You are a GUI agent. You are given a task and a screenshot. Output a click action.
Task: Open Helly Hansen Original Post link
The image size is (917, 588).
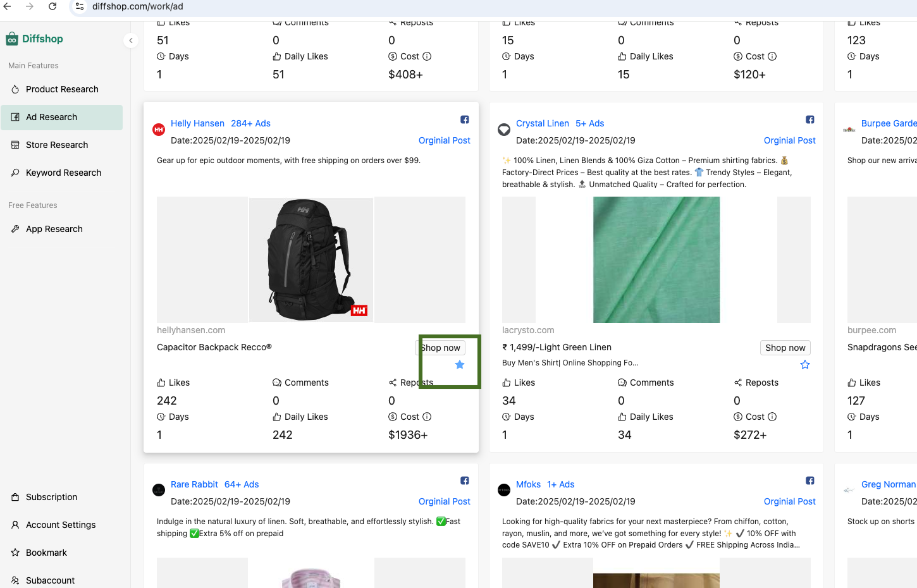point(444,140)
